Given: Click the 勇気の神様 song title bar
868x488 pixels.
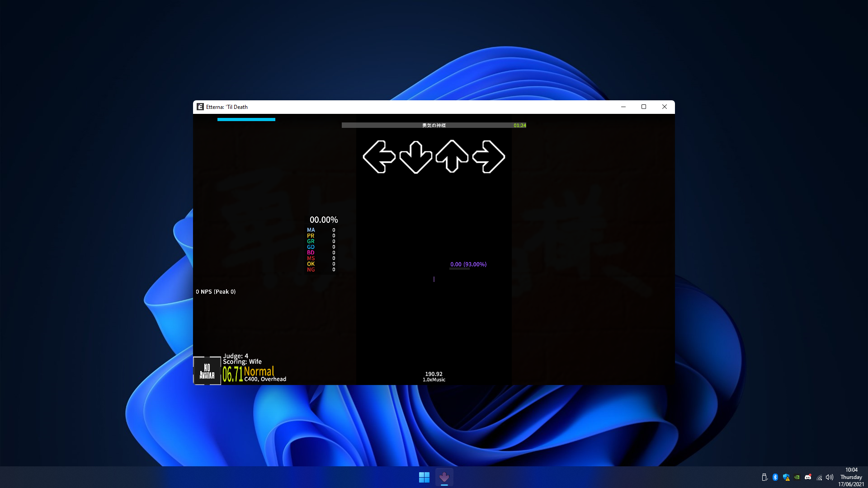Looking at the screenshot, I should [x=433, y=125].
